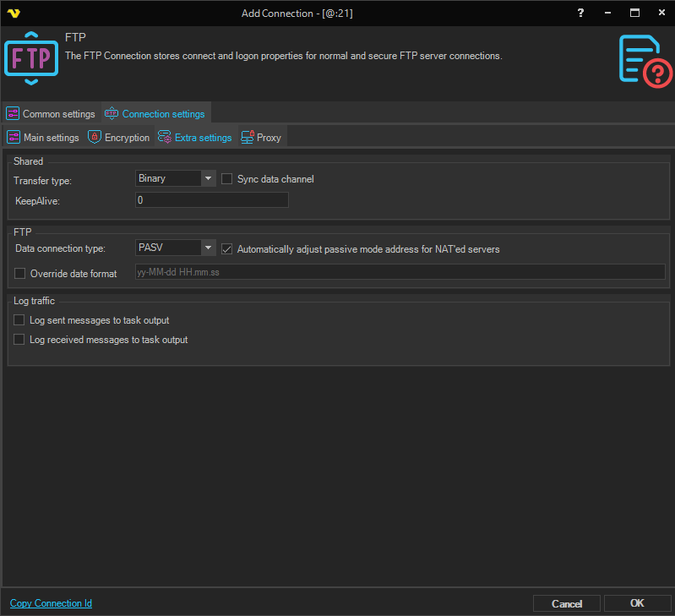Click the Copy Connection Id link
The image size is (675, 616).
click(51, 603)
